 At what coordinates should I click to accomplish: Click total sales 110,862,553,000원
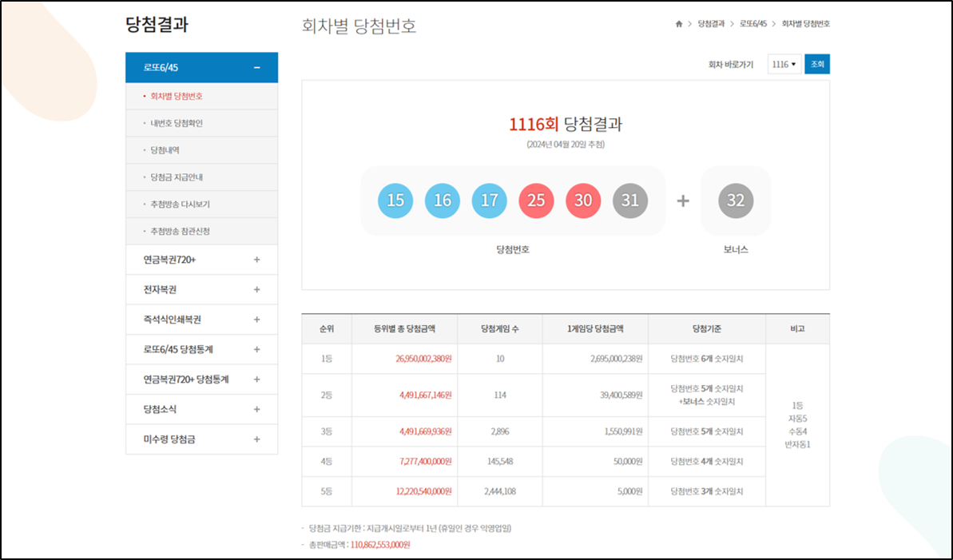tap(380, 545)
